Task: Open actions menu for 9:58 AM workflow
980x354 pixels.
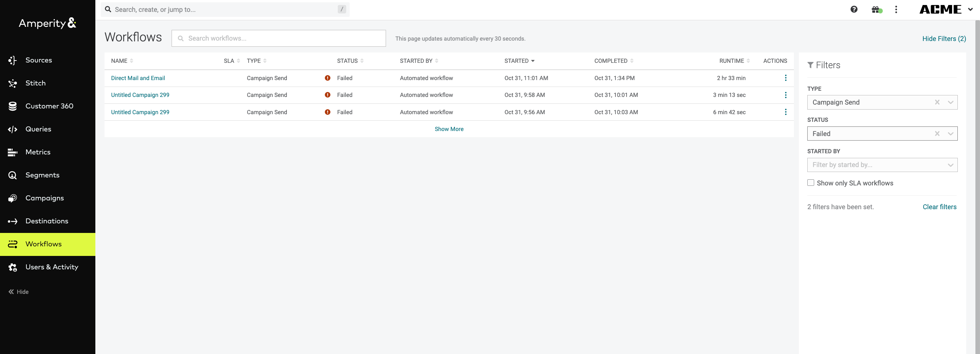Action: pyautogui.click(x=785, y=95)
